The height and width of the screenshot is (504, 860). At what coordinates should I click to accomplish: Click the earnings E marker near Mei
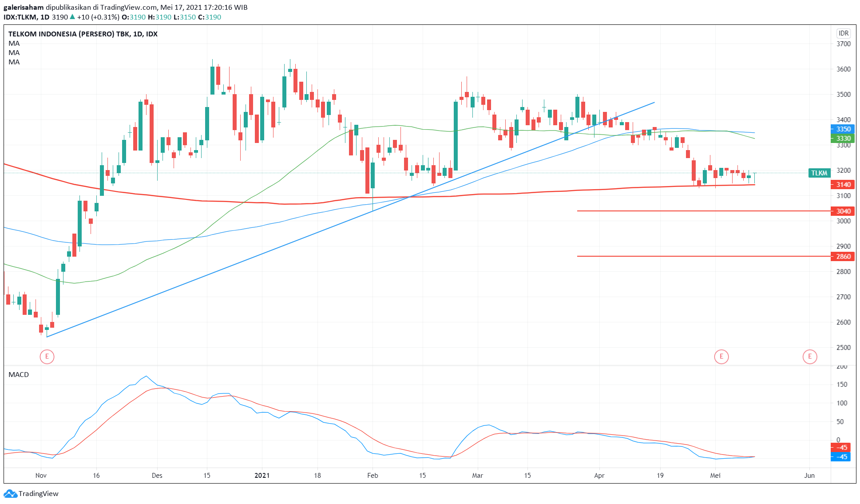point(721,357)
